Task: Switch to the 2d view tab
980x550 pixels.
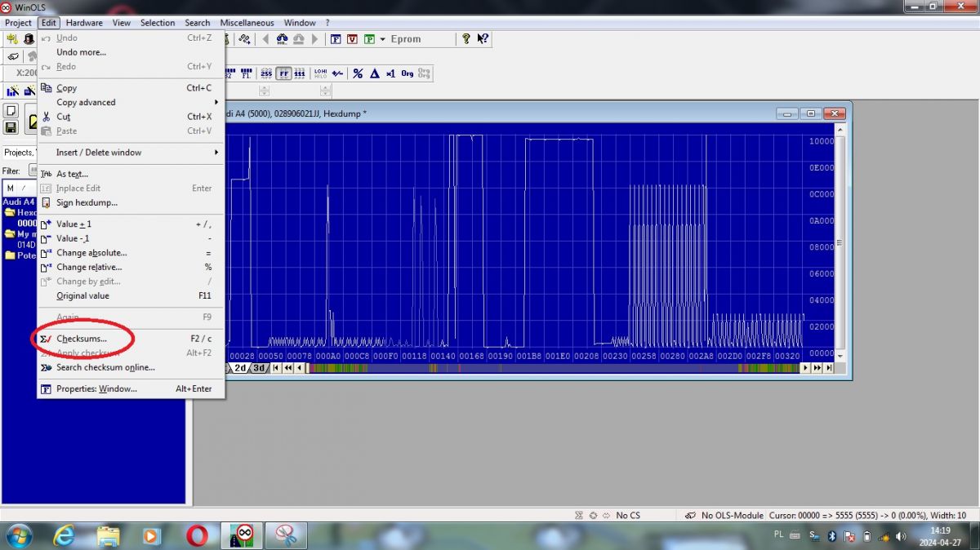Action: (x=240, y=368)
